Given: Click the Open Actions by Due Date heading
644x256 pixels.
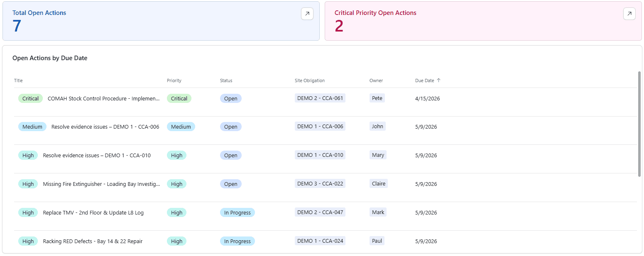Looking at the screenshot, I should click(50, 58).
